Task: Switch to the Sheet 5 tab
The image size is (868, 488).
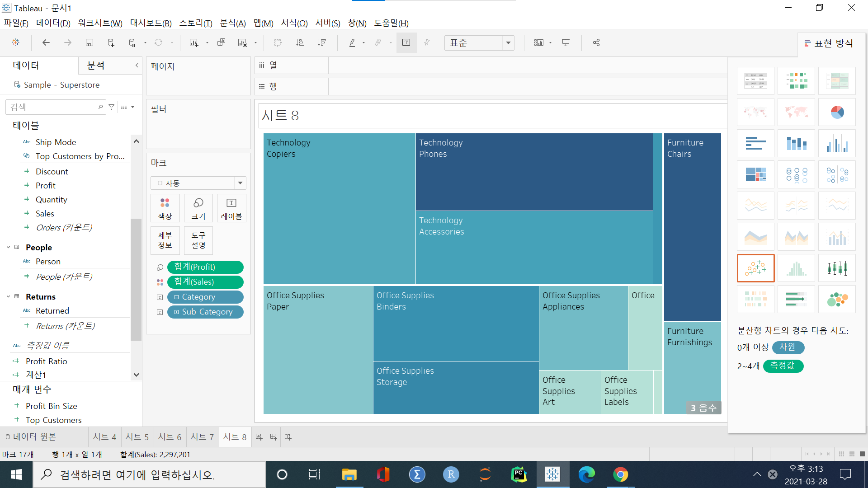Action: (x=137, y=437)
